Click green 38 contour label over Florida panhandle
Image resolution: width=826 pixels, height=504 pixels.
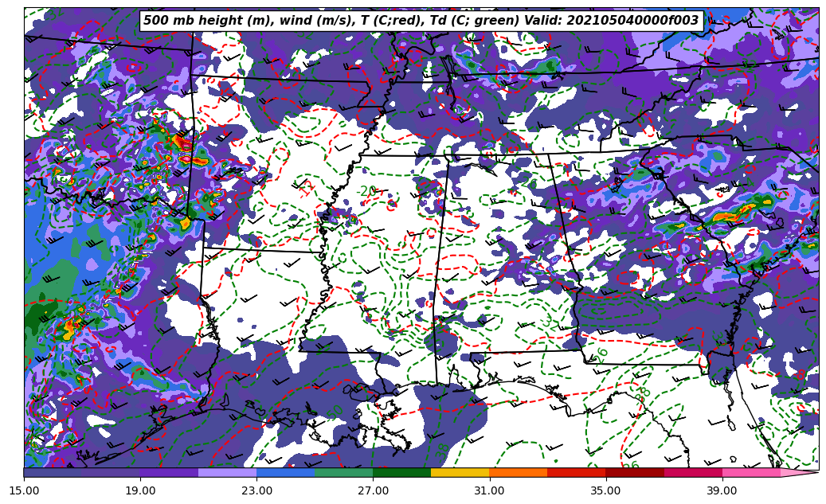click(643, 393)
